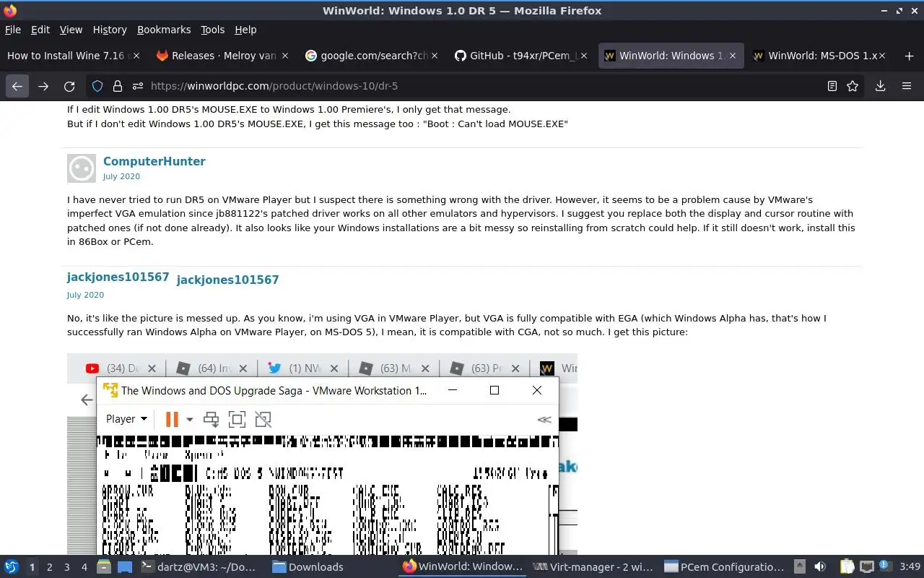924x578 pixels.
Task: Click the notification tray icon next to the clock
Action: click(x=886, y=567)
